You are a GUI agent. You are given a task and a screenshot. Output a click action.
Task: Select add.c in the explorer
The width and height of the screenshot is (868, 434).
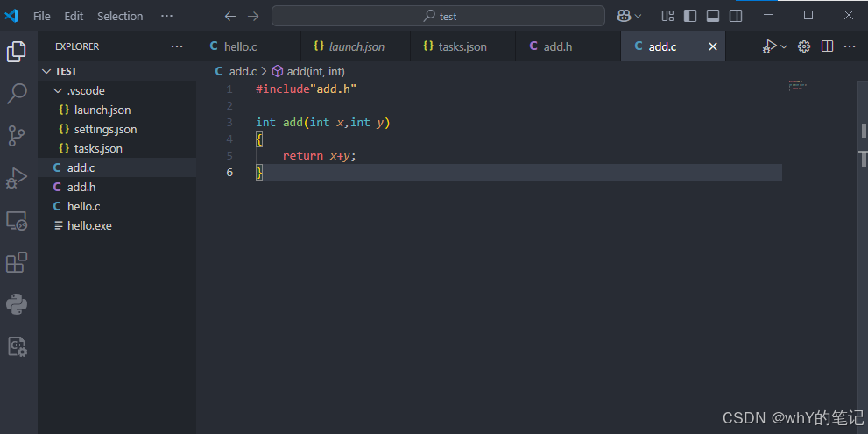click(x=116, y=167)
